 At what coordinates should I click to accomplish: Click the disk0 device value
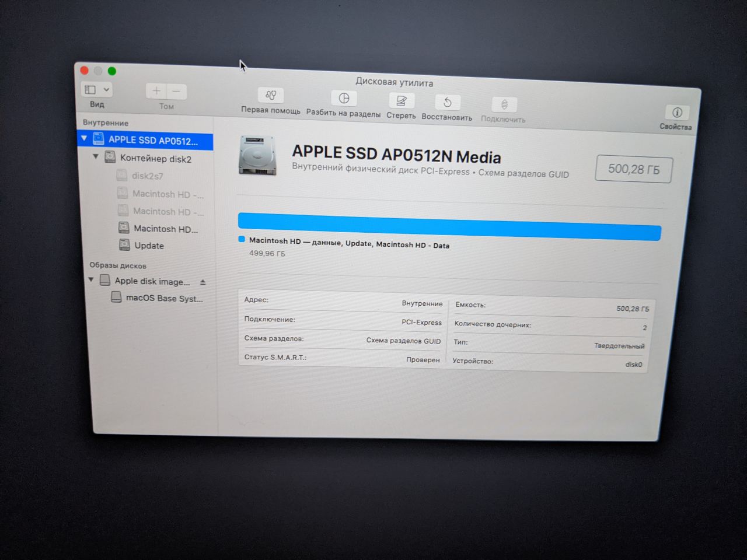[634, 365]
